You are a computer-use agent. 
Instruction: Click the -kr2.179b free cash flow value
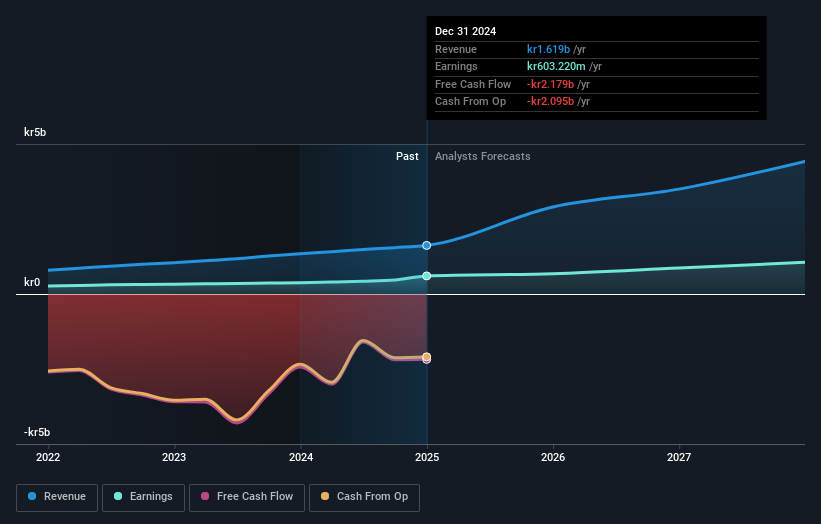550,84
